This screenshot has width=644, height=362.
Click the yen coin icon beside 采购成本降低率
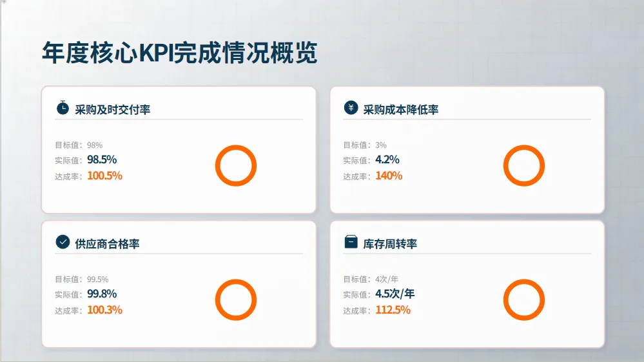pos(351,108)
